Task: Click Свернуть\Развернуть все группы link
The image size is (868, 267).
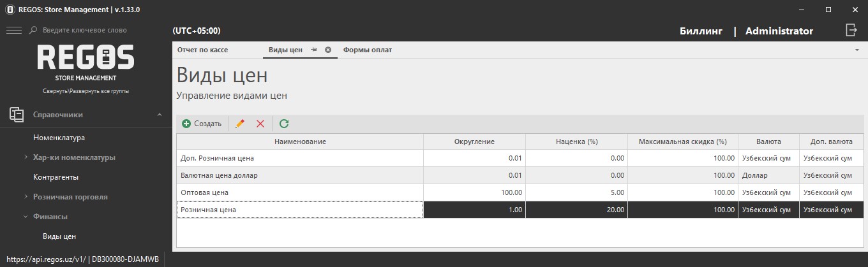Action: tap(86, 91)
